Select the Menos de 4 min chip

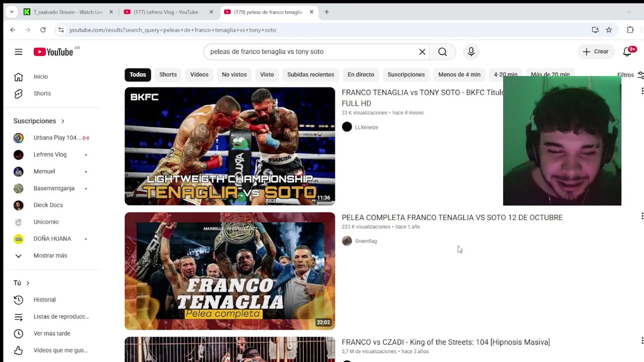459,74
